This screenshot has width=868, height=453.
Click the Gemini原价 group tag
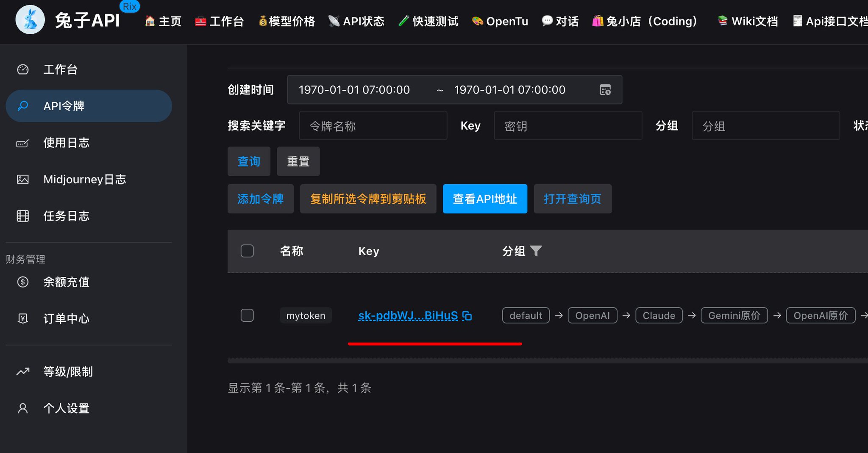click(734, 315)
